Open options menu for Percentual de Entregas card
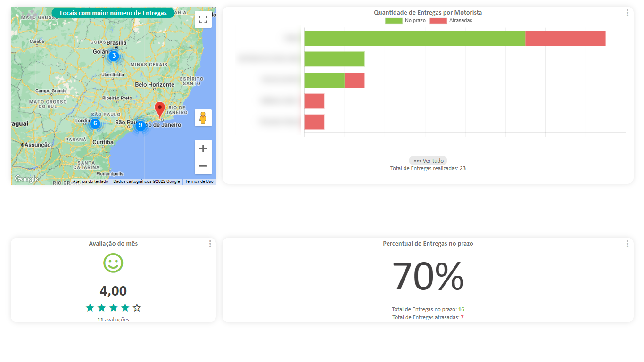The height and width of the screenshot is (362, 644). coord(627,244)
